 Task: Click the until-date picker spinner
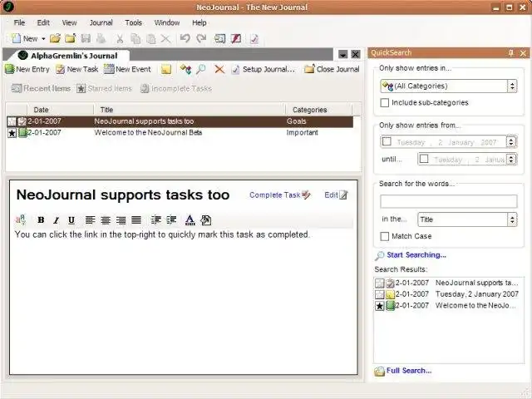pos(510,159)
